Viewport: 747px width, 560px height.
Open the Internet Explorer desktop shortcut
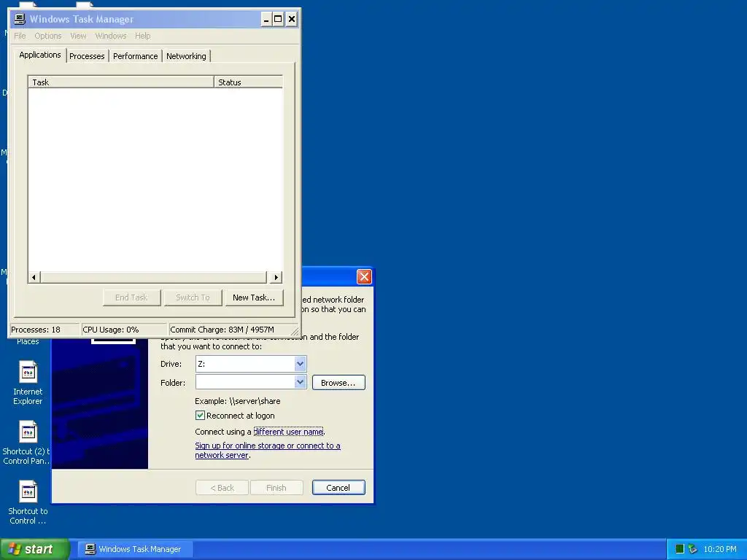click(x=28, y=384)
